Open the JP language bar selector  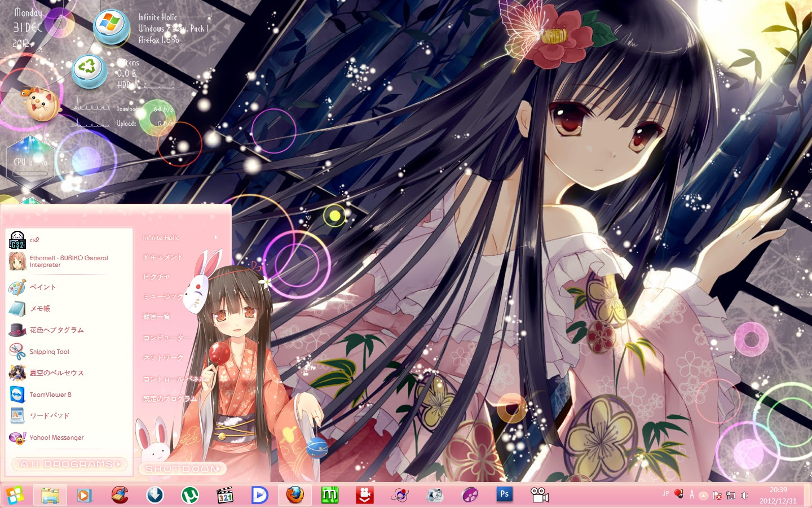point(665,494)
